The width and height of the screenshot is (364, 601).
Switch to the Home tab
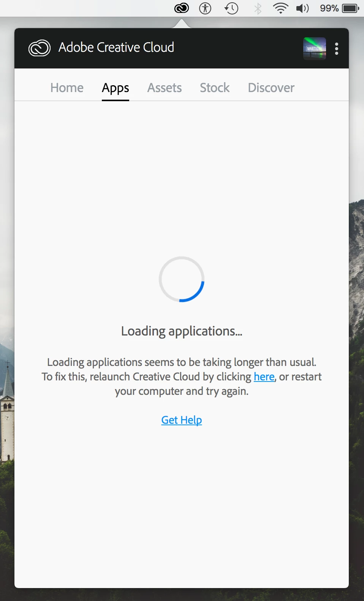[67, 87]
